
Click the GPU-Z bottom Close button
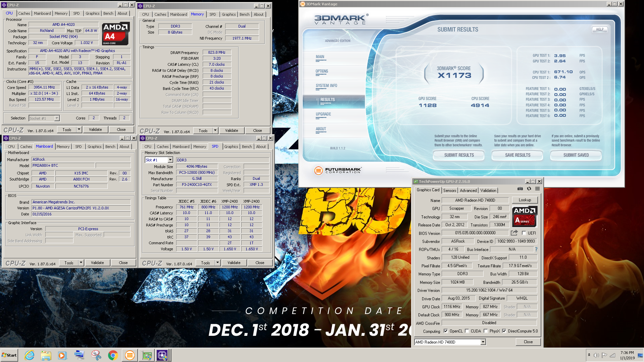coord(528,342)
